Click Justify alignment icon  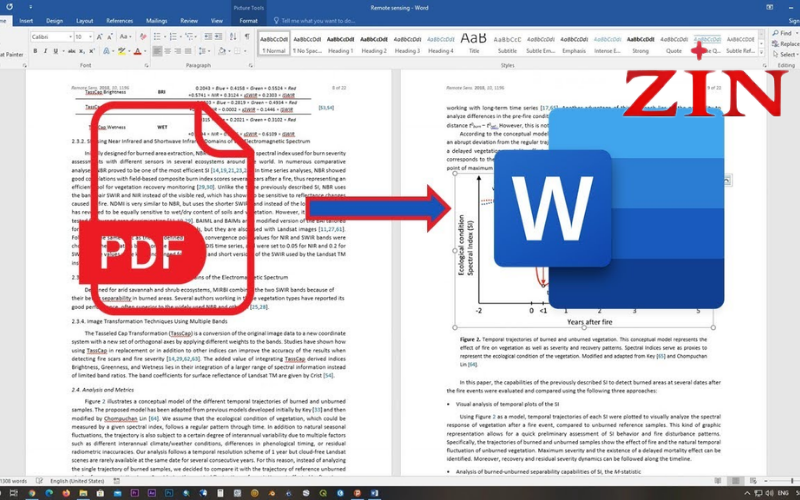click(x=188, y=51)
